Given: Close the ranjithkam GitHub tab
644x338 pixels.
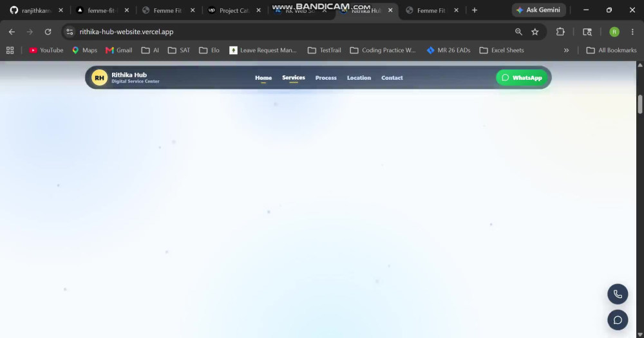Looking at the screenshot, I should tap(61, 10).
